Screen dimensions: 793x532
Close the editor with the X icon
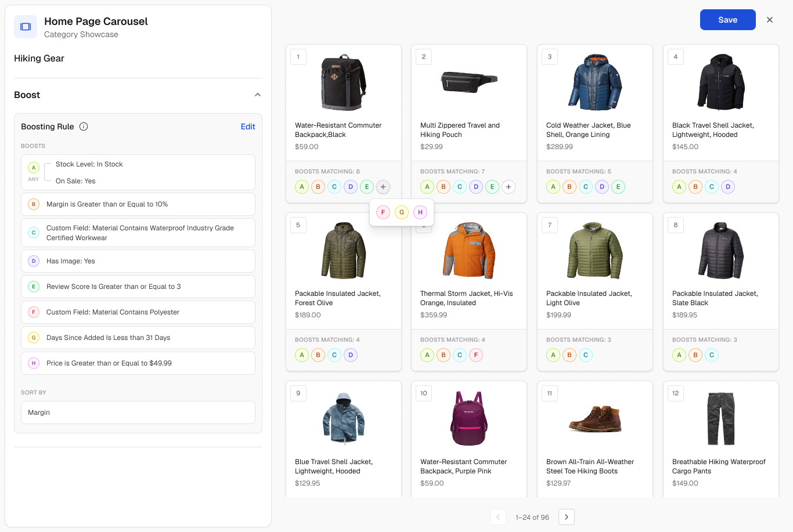point(770,20)
